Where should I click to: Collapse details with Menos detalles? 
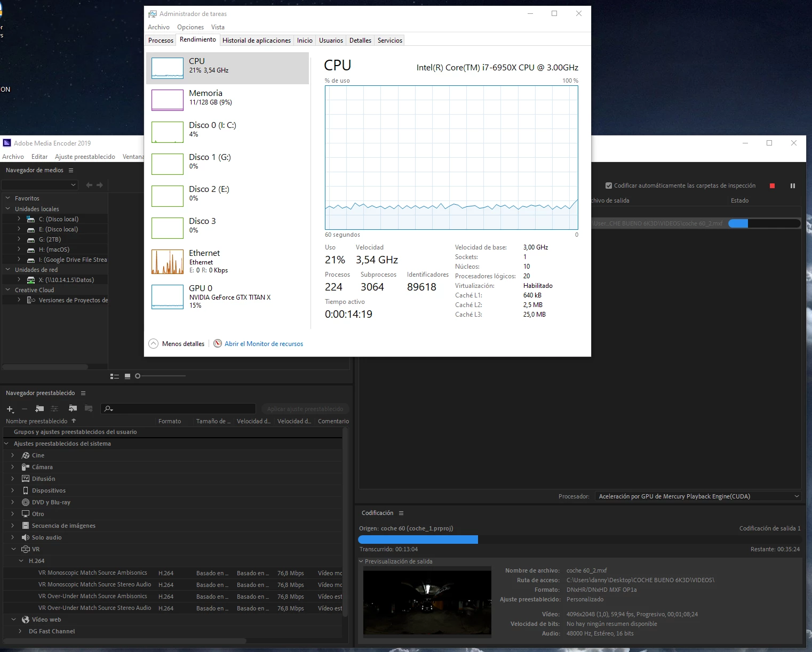point(177,344)
